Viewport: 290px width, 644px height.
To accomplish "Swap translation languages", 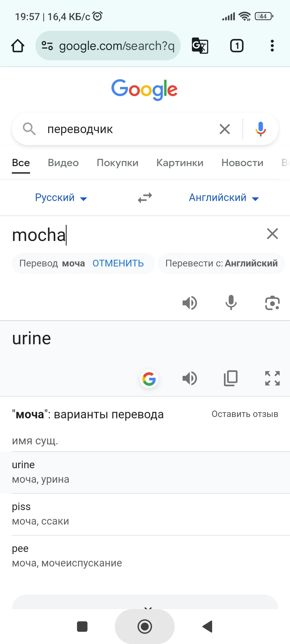I will [x=144, y=197].
